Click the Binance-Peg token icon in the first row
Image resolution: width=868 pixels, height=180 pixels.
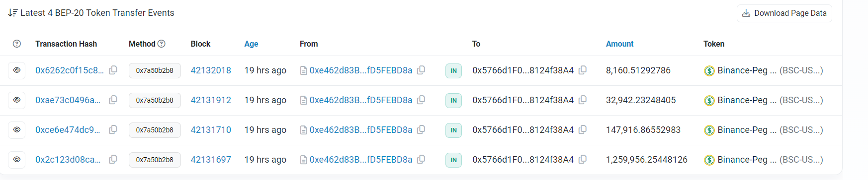click(x=709, y=71)
